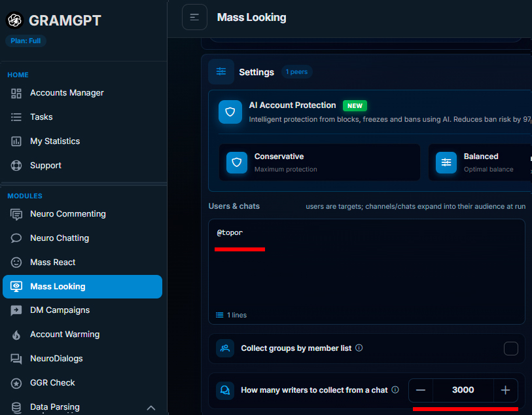
Task: Collapse the Data Parsing section chevron
Action: [151, 408]
